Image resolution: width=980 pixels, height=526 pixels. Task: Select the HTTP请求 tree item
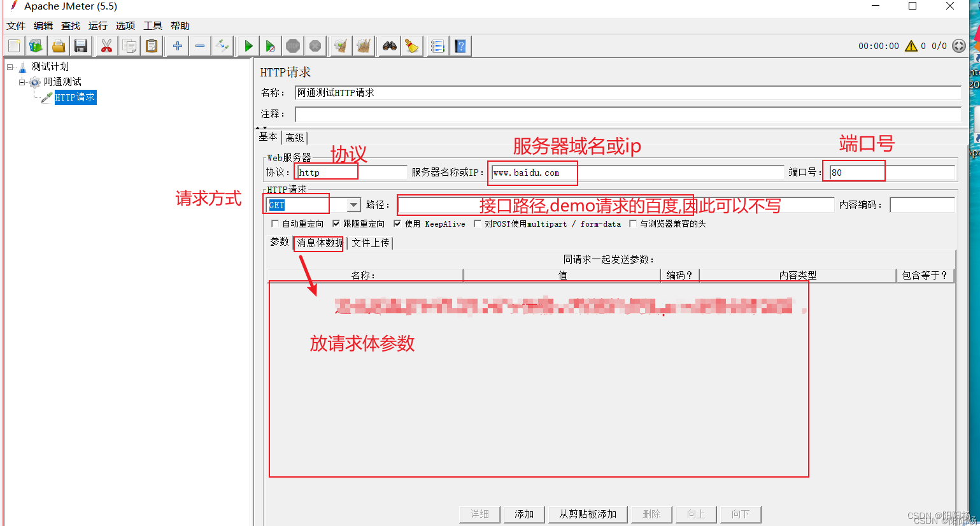point(75,97)
